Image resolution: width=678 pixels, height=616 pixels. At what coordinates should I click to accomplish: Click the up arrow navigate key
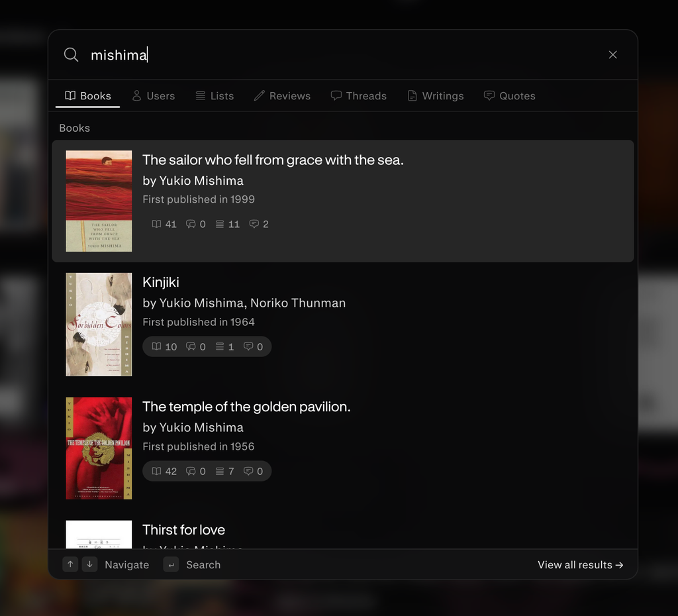coord(70,564)
